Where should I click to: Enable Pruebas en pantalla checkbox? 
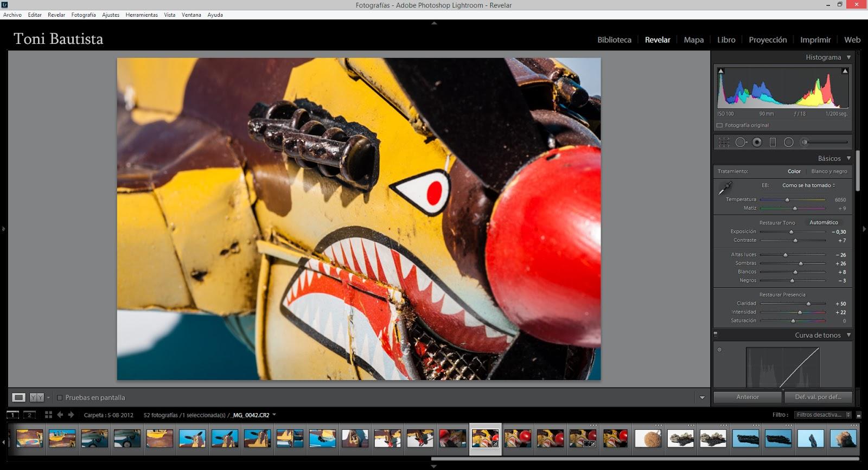60,397
